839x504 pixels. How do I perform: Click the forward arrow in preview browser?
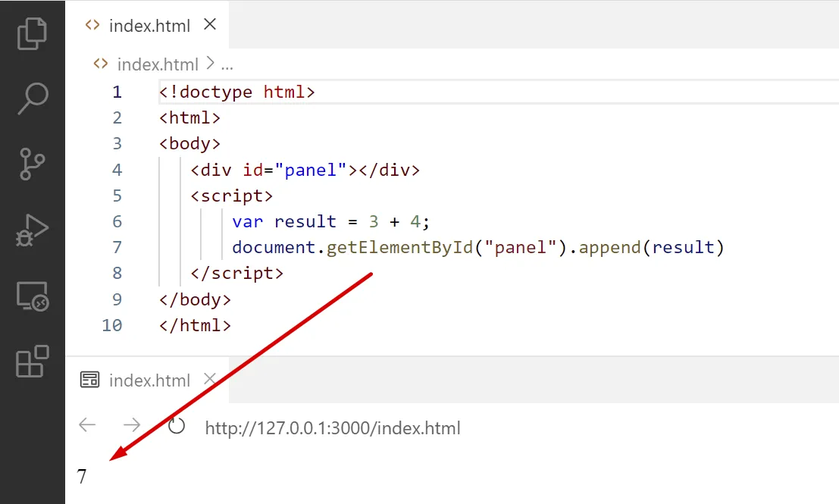[132, 425]
